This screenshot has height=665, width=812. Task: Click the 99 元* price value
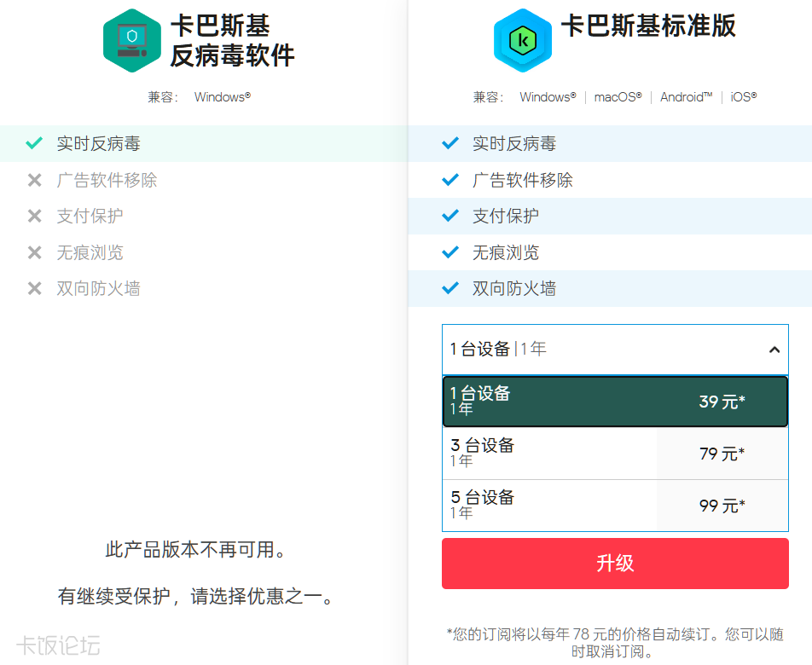click(722, 506)
